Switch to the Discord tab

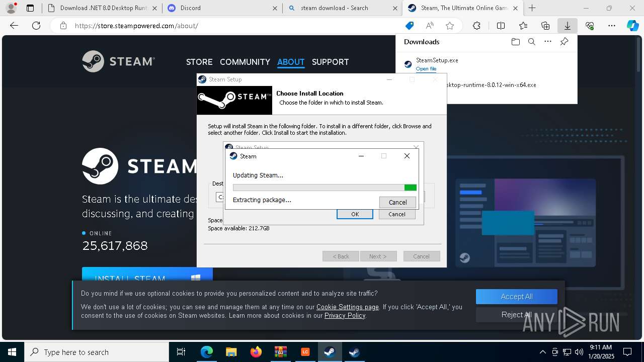point(222,8)
